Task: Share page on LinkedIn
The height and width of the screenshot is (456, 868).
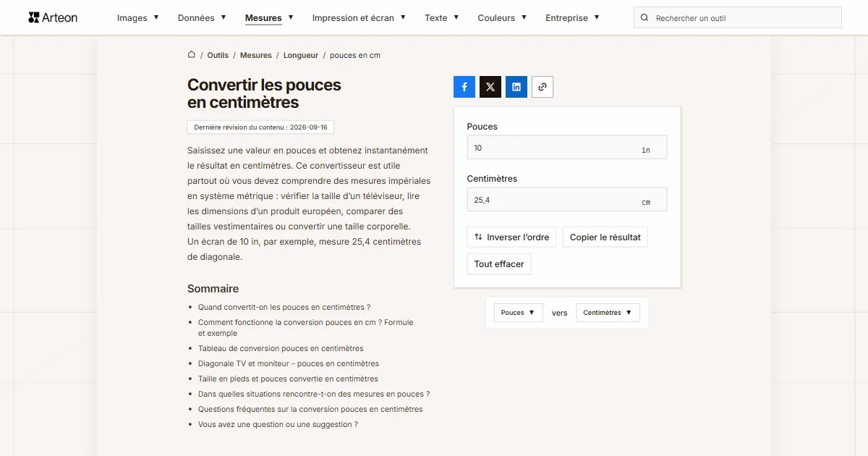Action: click(x=516, y=87)
